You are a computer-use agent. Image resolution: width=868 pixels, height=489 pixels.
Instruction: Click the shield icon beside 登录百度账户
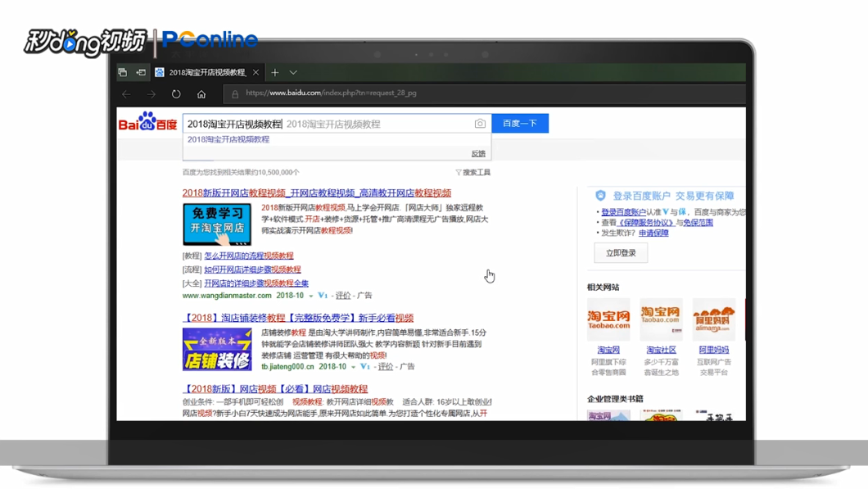pos(600,196)
